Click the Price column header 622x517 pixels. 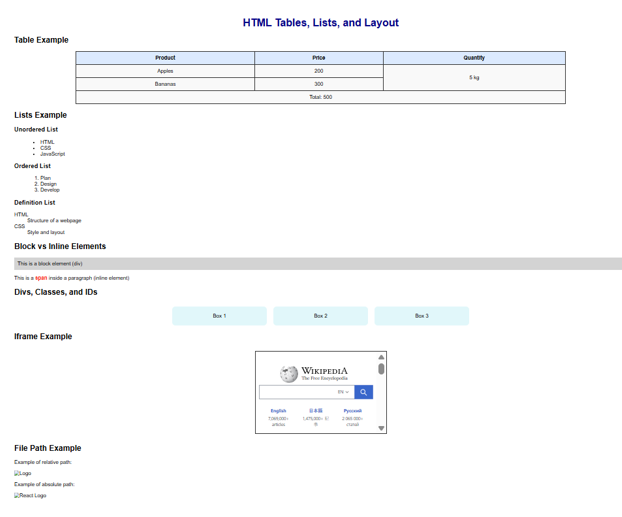(319, 58)
